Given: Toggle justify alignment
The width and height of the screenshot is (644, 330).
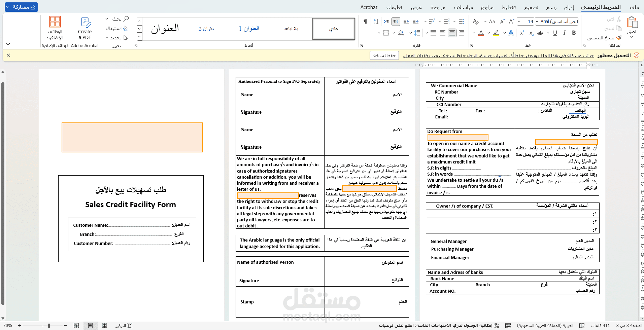Looking at the screenshot, I should coord(433,33).
